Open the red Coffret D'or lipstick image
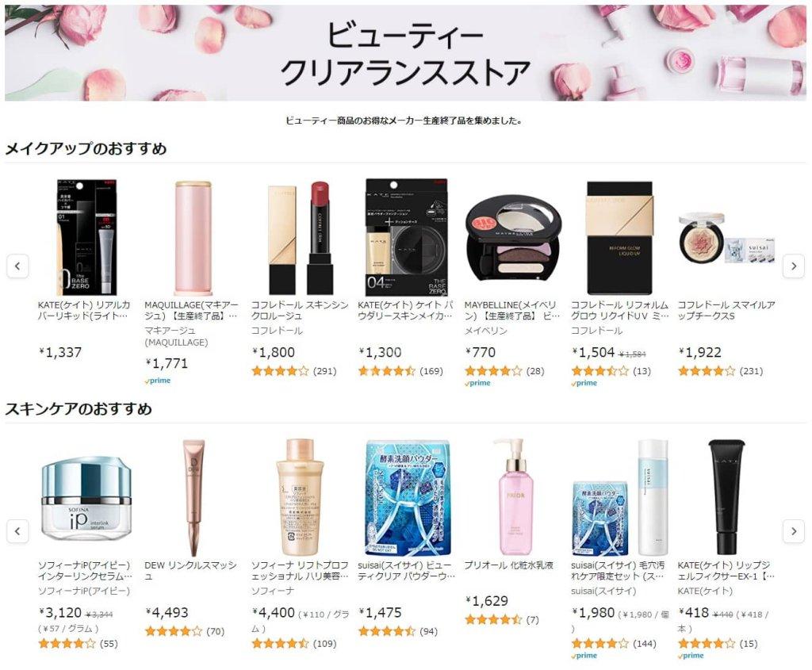 click(299, 237)
